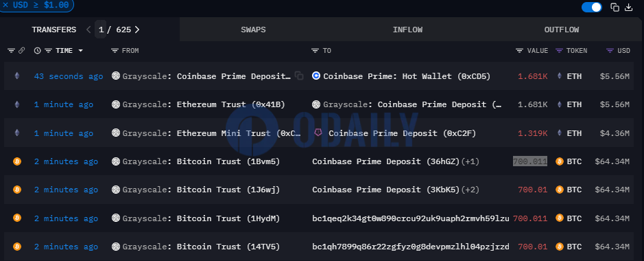Click the copy icon beside the toggle
644x261 pixels.
(x=615, y=7)
